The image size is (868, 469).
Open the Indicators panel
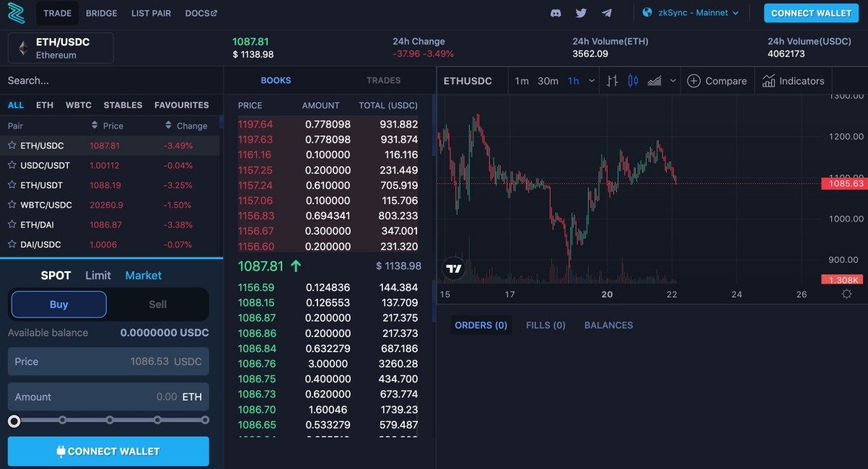pyautogui.click(x=793, y=81)
